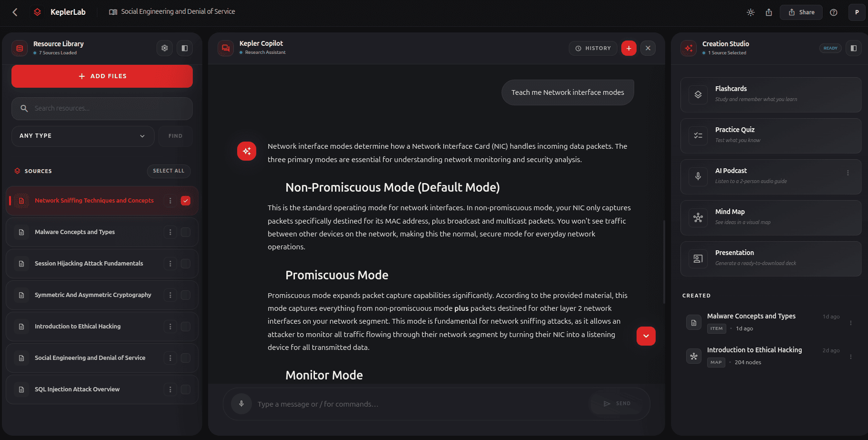Open Resource Library settings gear
Screen dimensions: 868x440
point(165,48)
